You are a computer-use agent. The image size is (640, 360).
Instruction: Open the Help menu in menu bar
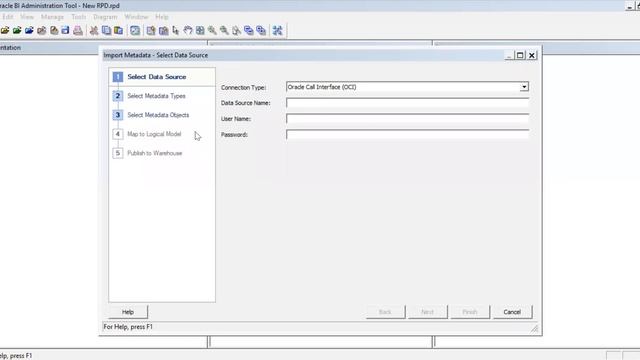point(162,17)
